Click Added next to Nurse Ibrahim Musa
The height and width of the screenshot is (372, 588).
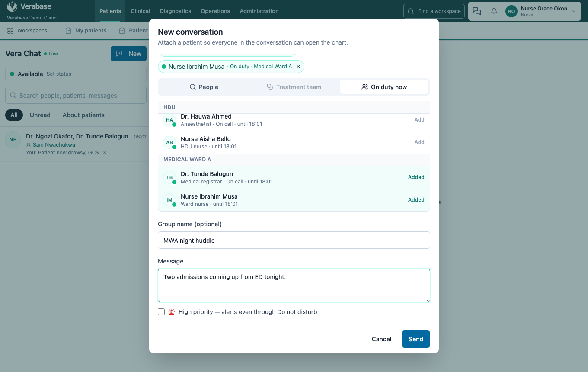coord(416,200)
